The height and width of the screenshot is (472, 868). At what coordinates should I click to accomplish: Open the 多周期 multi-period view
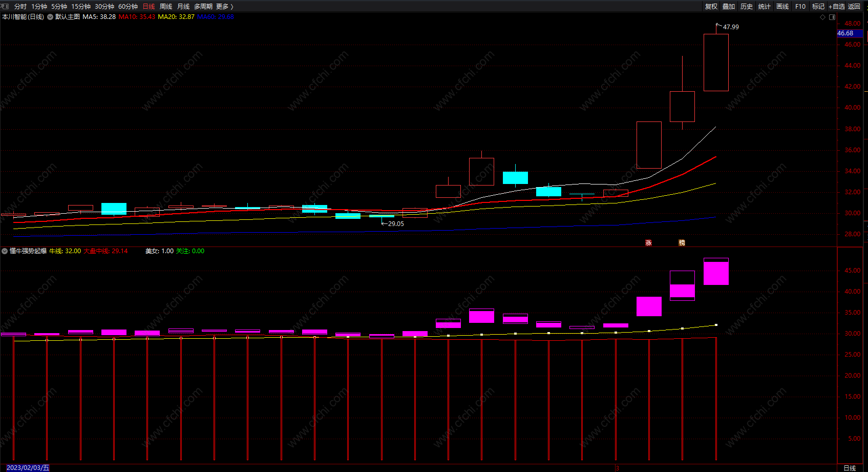click(x=203, y=7)
